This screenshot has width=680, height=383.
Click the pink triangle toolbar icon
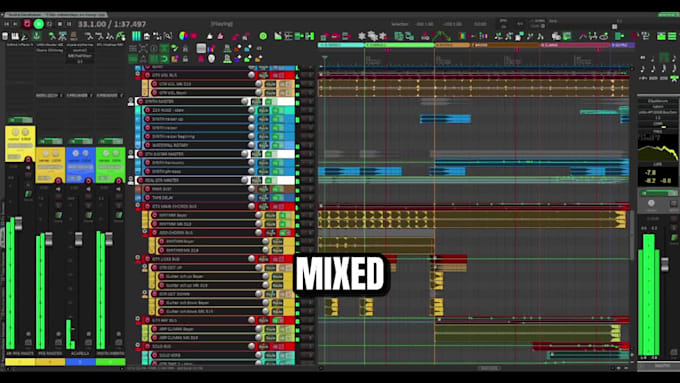(x=220, y=36)
